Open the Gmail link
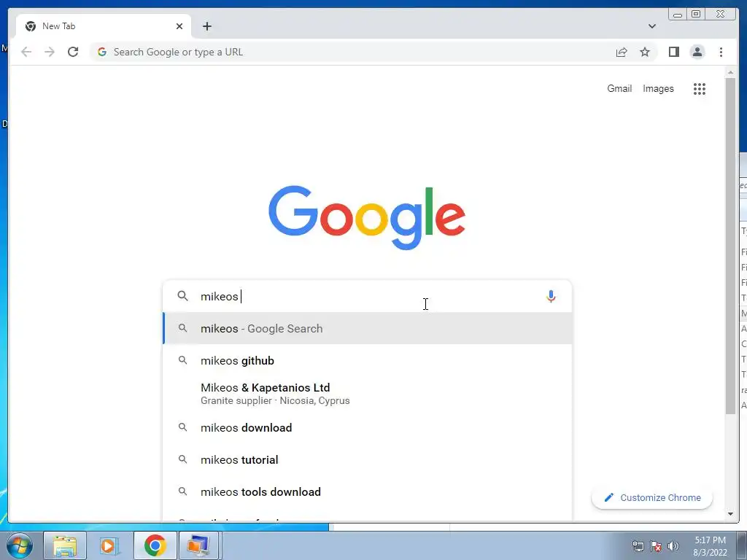The height and width of the screenshot is (560, 747). point(619,88)
